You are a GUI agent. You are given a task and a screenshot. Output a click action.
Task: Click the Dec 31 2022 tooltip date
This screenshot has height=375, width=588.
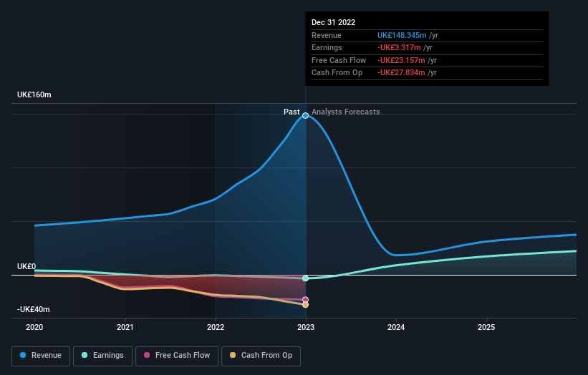[333, 22]
